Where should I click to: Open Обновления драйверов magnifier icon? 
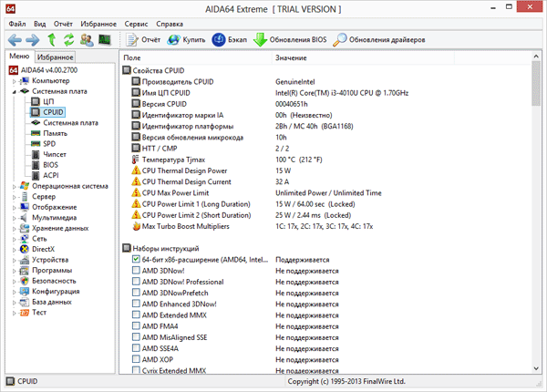tap(340, 40)
